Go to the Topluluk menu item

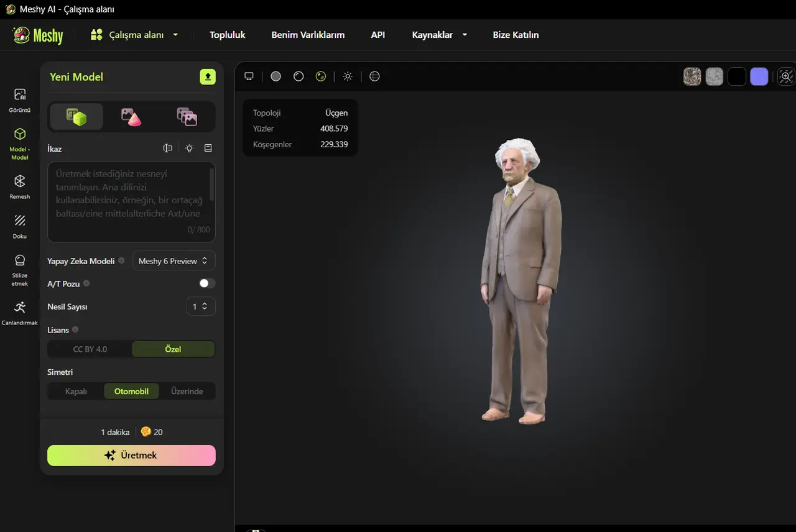227,35
